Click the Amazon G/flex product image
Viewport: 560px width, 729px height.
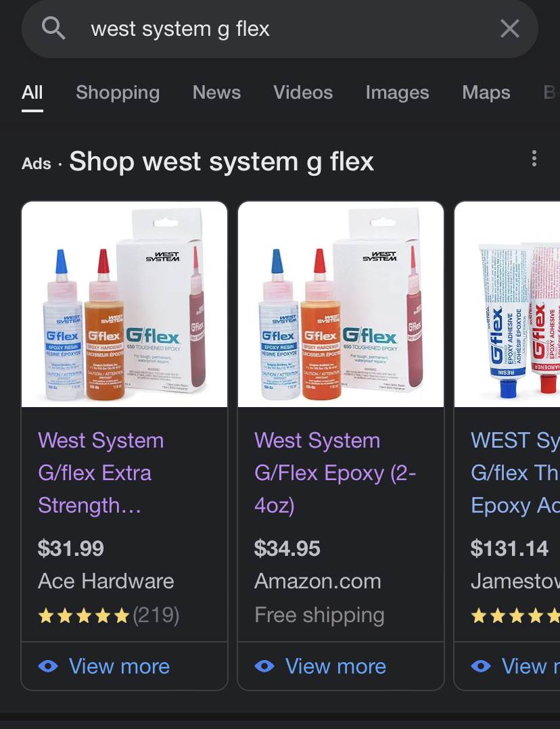point(341,304)
